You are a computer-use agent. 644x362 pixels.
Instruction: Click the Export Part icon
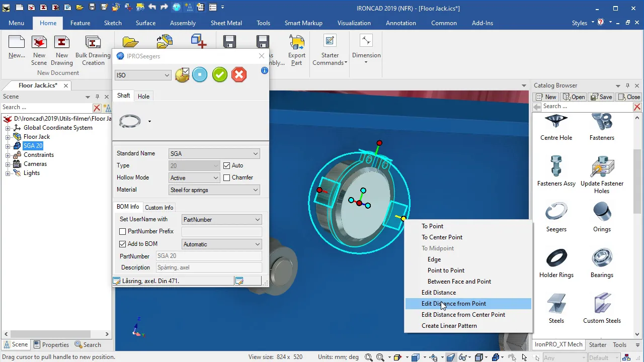[x=297, y=51]
